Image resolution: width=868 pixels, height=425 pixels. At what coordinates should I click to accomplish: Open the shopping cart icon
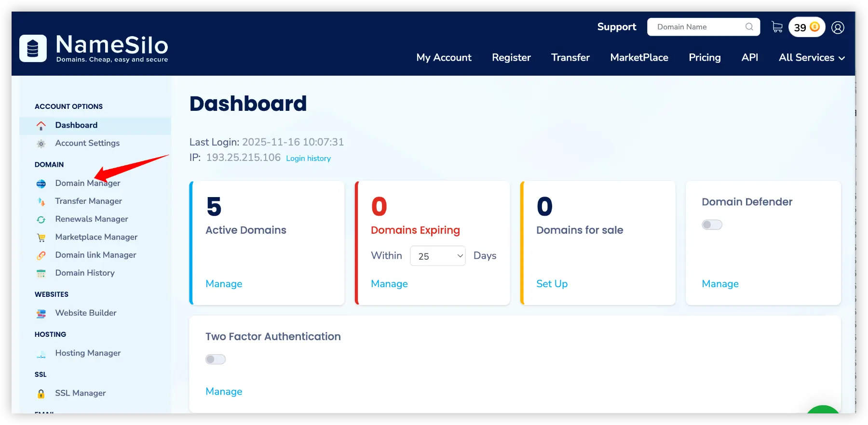click(777, 27)
